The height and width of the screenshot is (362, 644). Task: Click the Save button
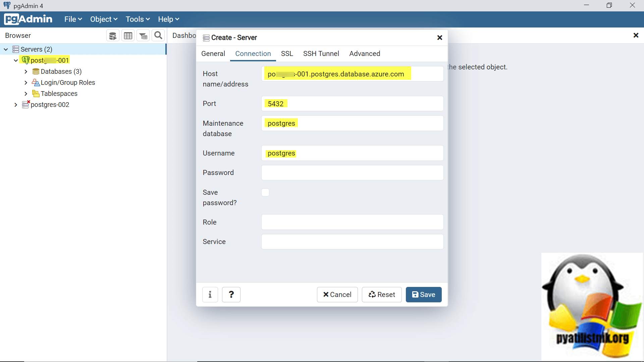(424, 295)
